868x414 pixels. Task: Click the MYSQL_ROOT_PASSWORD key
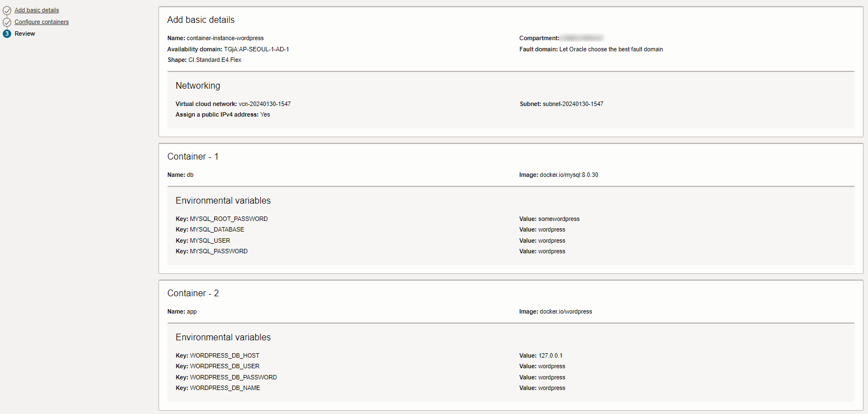click(x=228, y=219)
